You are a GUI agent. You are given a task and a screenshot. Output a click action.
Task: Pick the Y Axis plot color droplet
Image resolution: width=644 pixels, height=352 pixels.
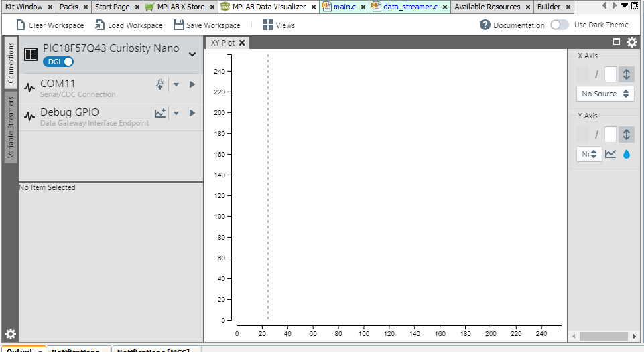627,154
